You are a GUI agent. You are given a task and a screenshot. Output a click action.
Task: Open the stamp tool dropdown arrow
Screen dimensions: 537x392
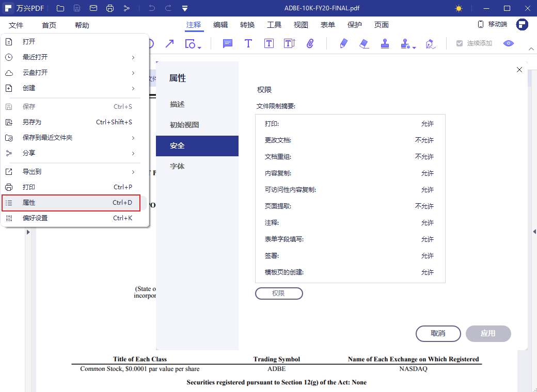[414, 46]
